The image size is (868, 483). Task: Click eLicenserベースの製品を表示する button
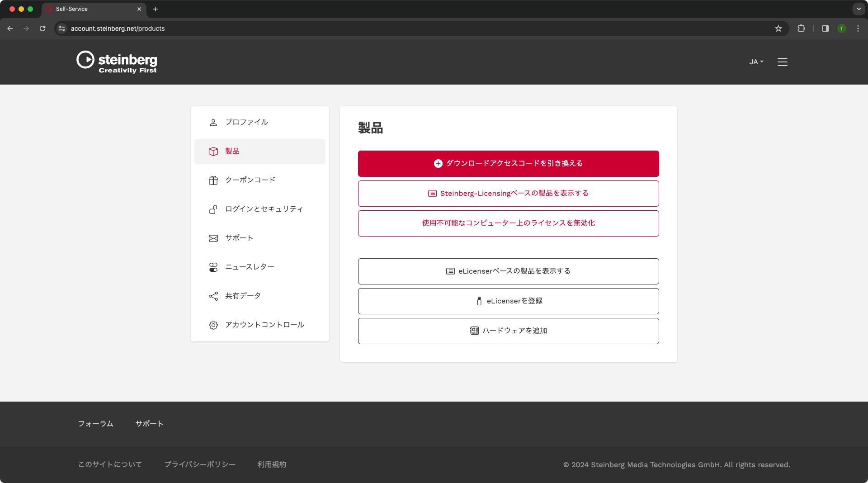[508, 271]
